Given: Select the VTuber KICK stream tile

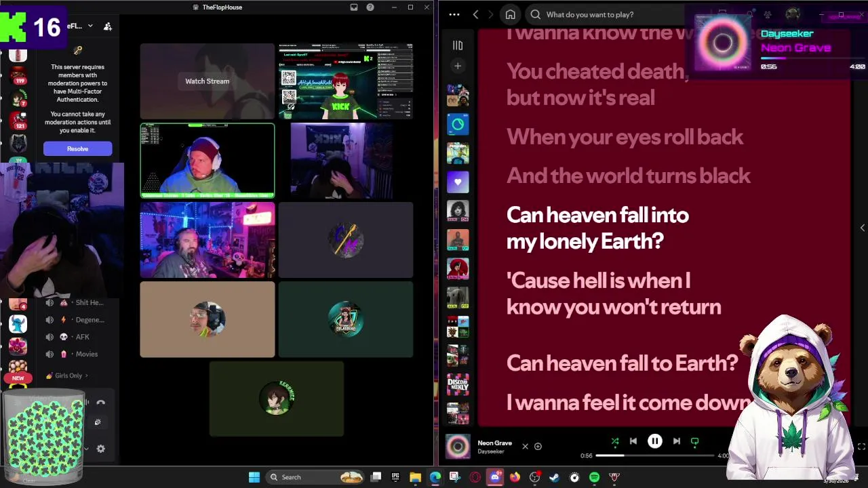Looking at the screenshot, I should click(346, 81).
